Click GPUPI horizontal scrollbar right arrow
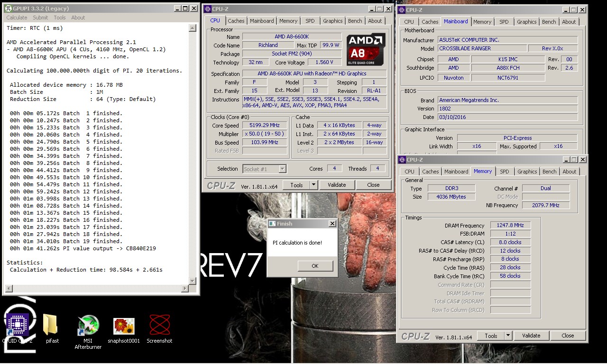The image size is (607, 364). 185,288
